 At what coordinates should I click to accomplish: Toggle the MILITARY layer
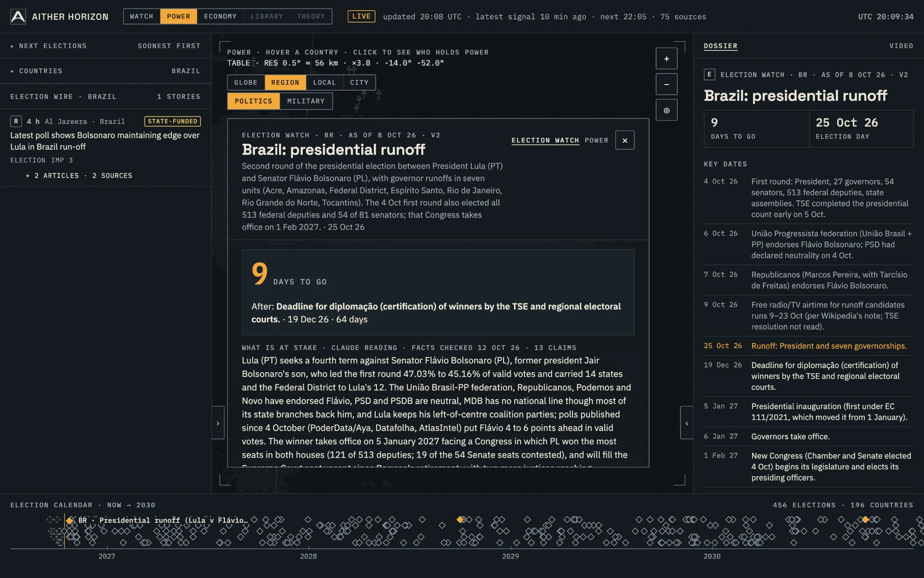pos(306,101)
